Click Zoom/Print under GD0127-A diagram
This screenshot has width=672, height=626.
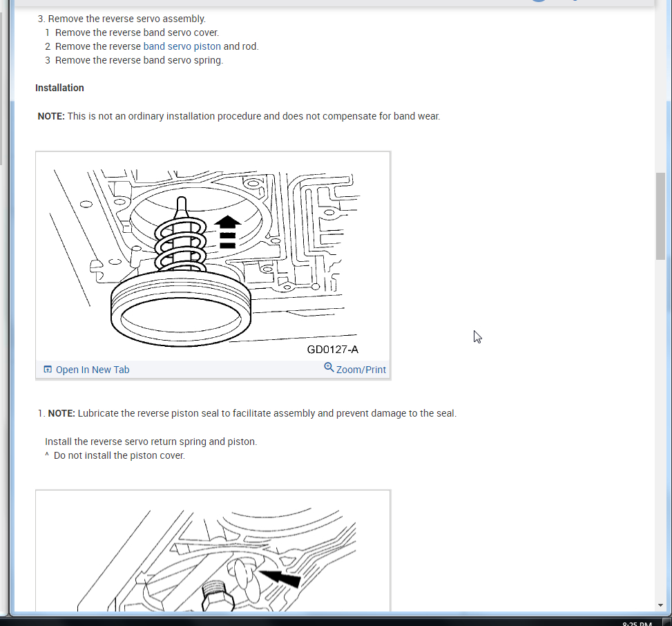[x=361, y=370]
